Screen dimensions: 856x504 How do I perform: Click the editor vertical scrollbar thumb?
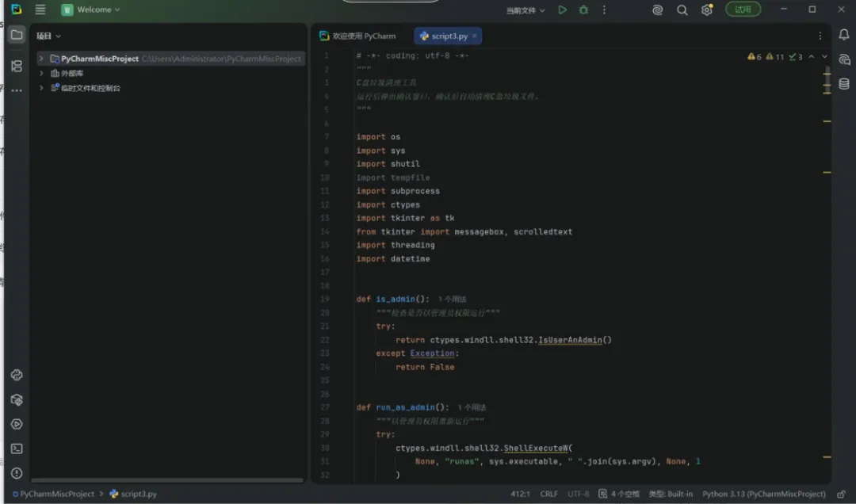coord(827,80)
